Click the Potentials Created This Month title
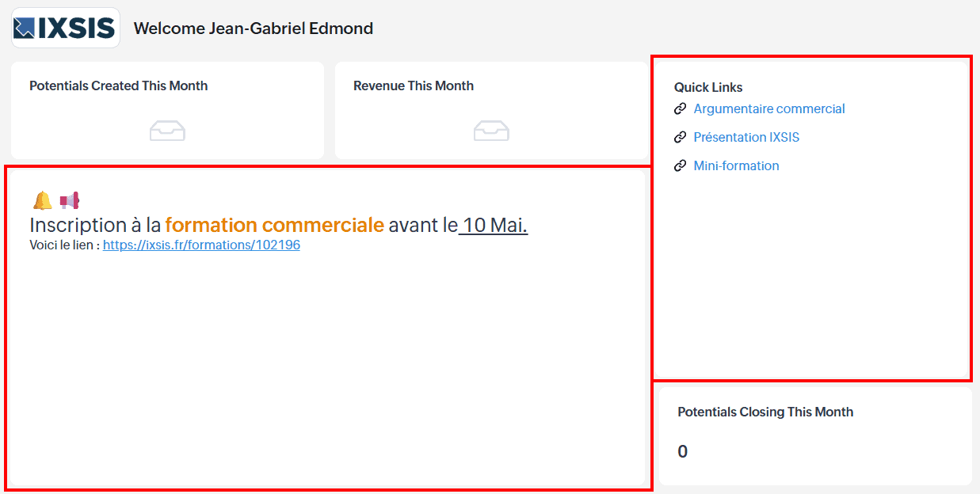 118,86
